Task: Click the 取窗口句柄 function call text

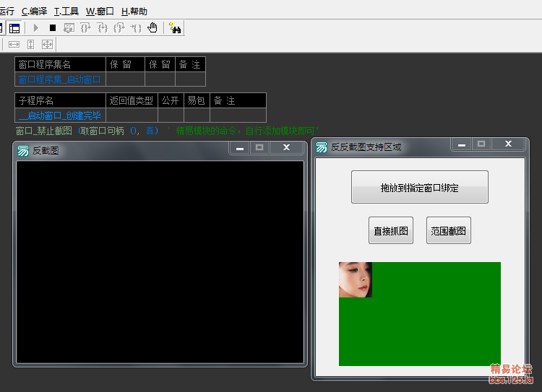Action: (x=103, y=131)
